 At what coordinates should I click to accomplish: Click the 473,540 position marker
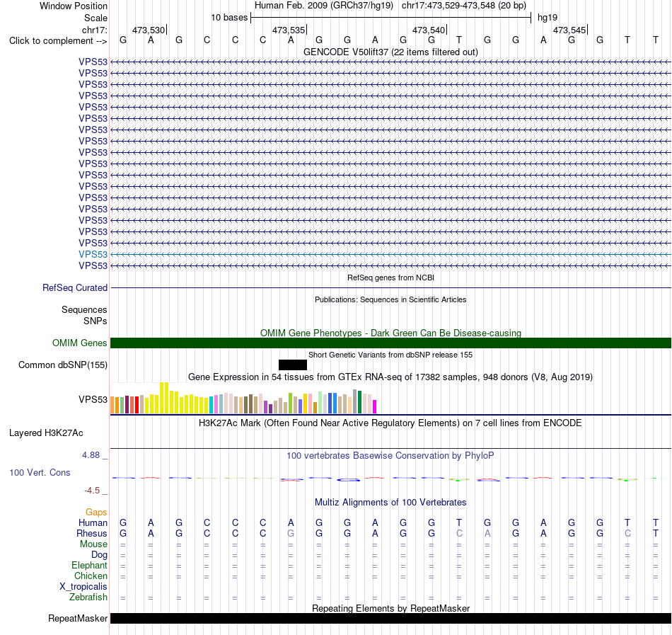(429, 30)
